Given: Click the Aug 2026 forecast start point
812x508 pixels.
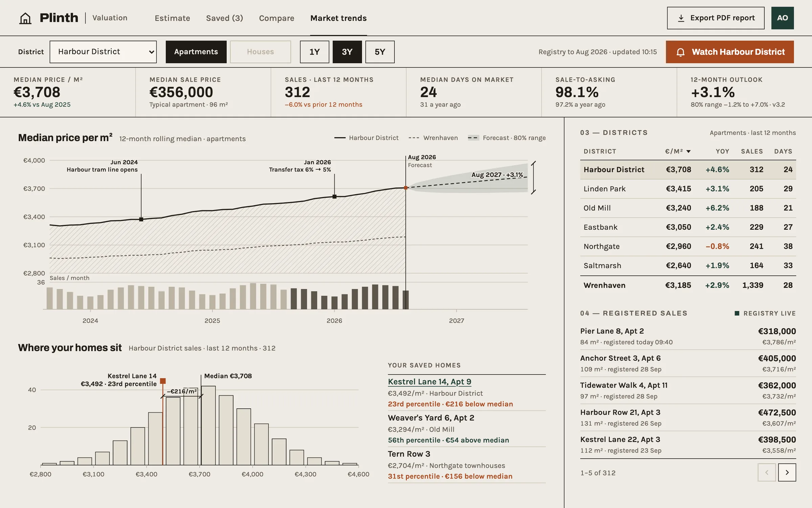Looking at the screenshot, I should [406, 188].
